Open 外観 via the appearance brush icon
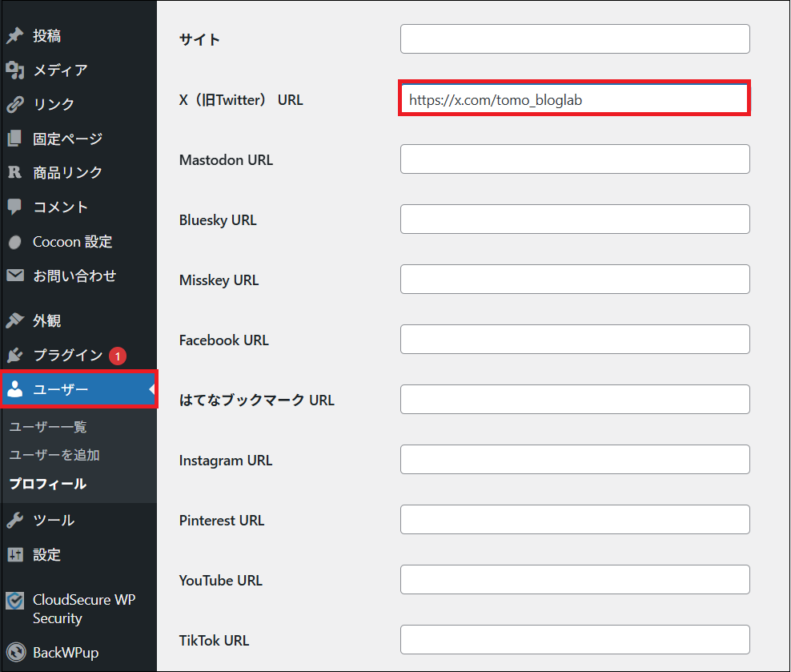 pyautogui.click(x=14, y=320)
